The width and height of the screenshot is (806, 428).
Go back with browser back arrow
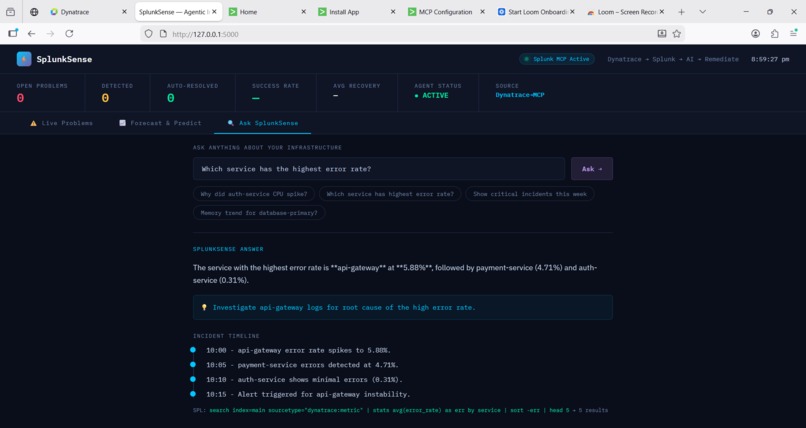point(31,33)
